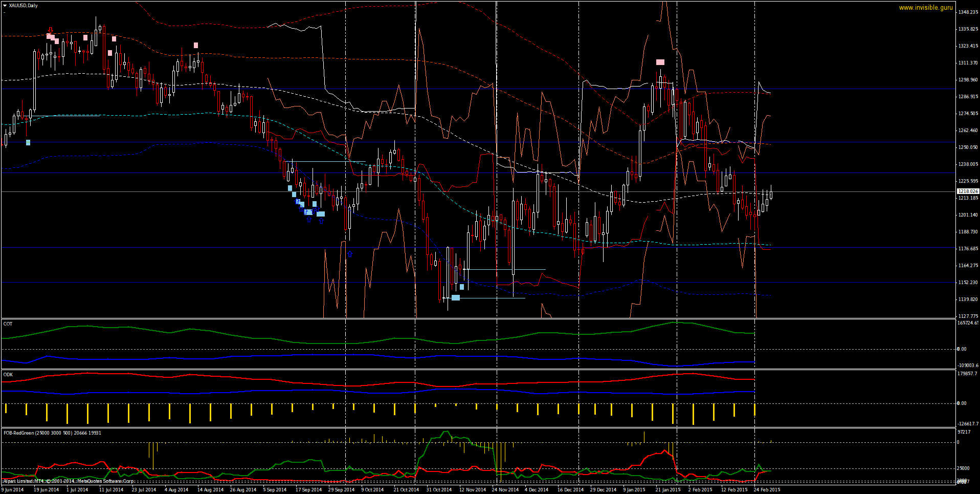Screen dimensions: 980x494
Task: Click ODK scale value 179857.7
Action: point(968,373)
